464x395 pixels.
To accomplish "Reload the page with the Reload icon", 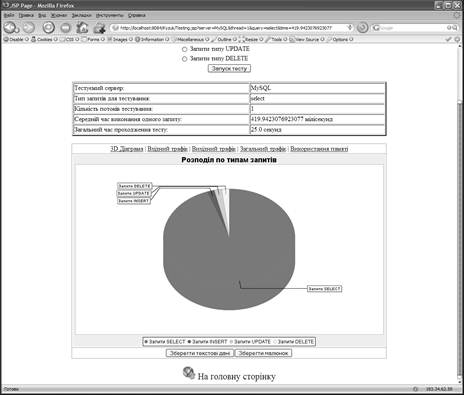I will [49, 27].
